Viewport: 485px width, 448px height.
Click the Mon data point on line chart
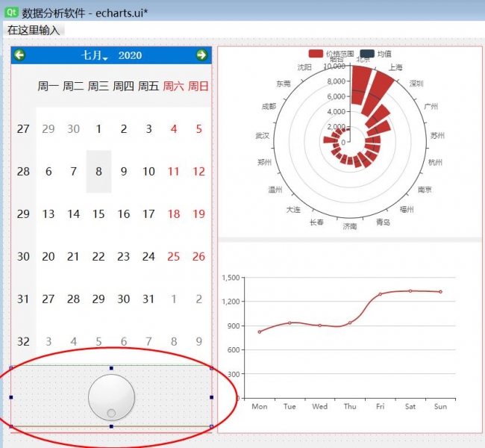click(x=260, y=332)
